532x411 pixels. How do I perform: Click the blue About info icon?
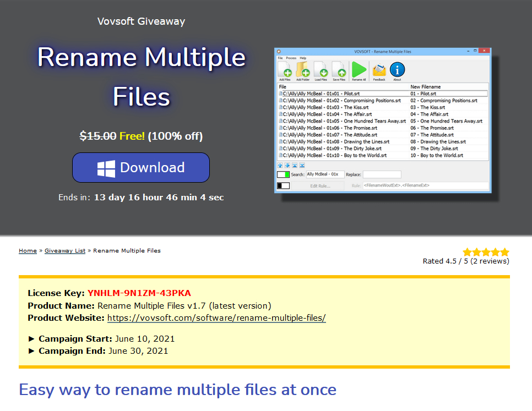pos(397,70)
